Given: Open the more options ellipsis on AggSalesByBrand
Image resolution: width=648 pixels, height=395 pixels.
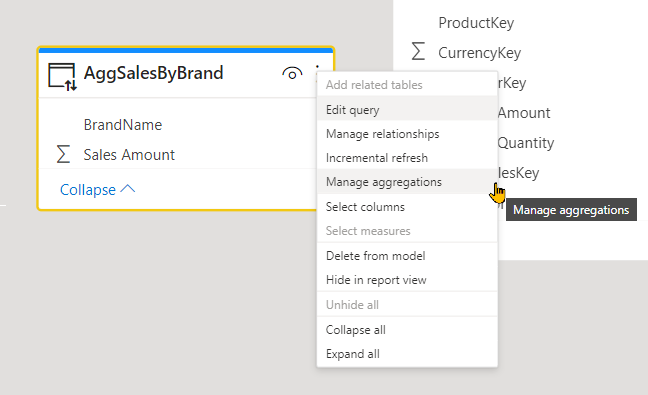Looking at the screenshot, I should tap(317, 67).
